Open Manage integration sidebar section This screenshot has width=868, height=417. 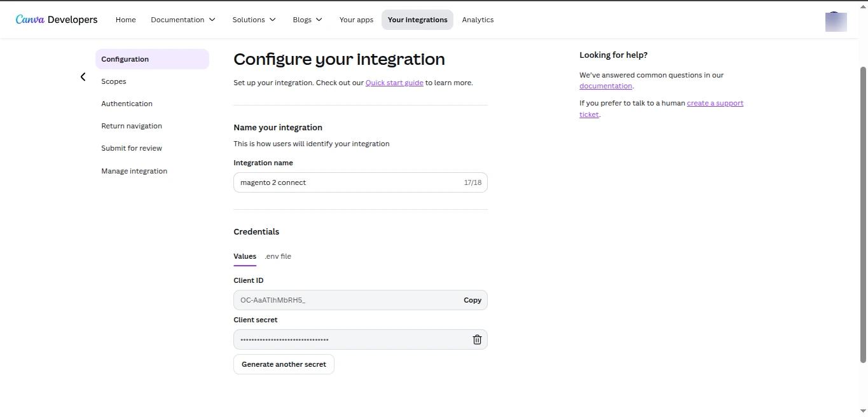pyautogui.click(x=134, y=171)
